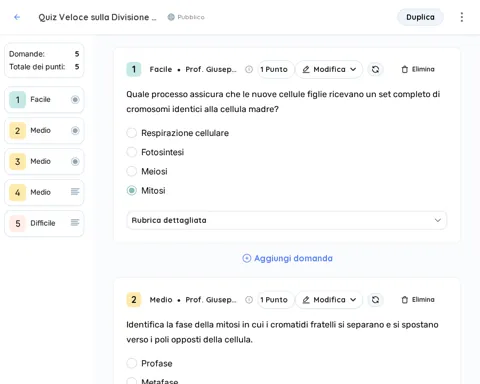Viewport: 480px width, 384px height.
Task: Open the three-dot more options menu
Action: (462, 17)
